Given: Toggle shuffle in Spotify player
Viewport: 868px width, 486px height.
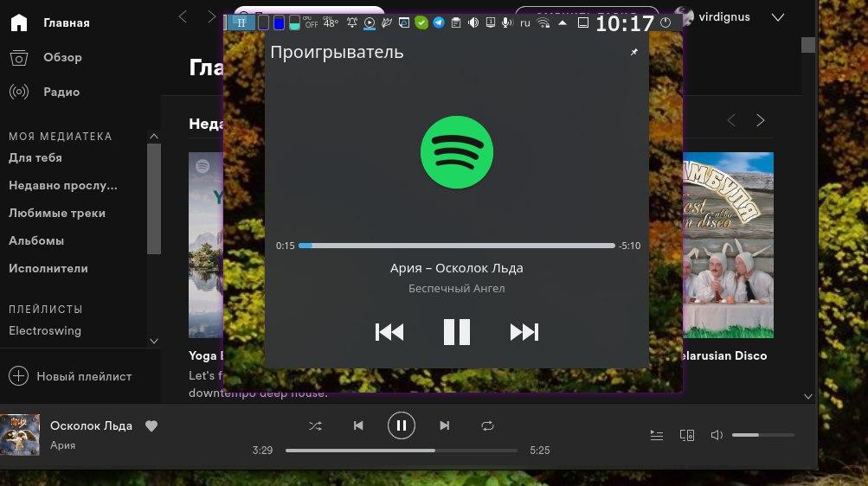Looking at the screenshot, I should [x=315, y=425].
